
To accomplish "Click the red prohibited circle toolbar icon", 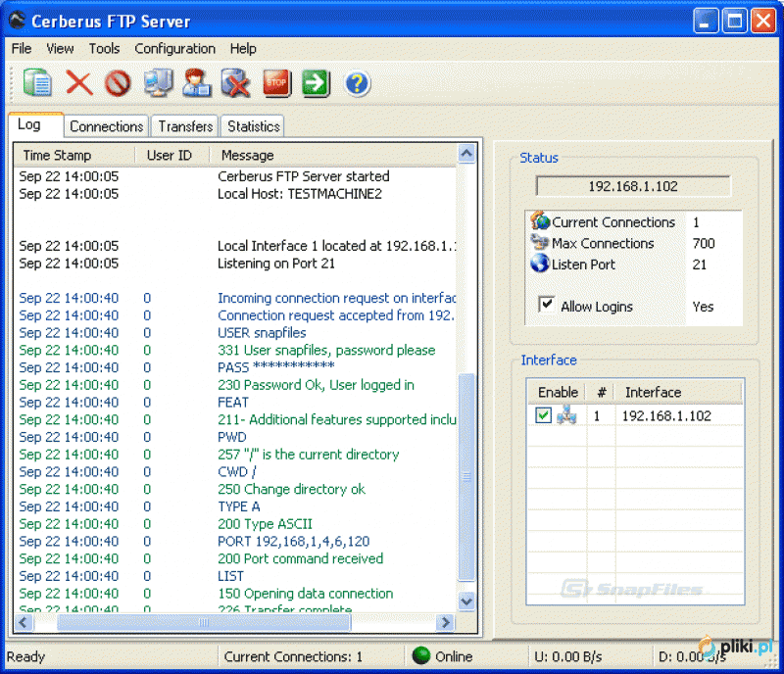I will pos(118,83).
